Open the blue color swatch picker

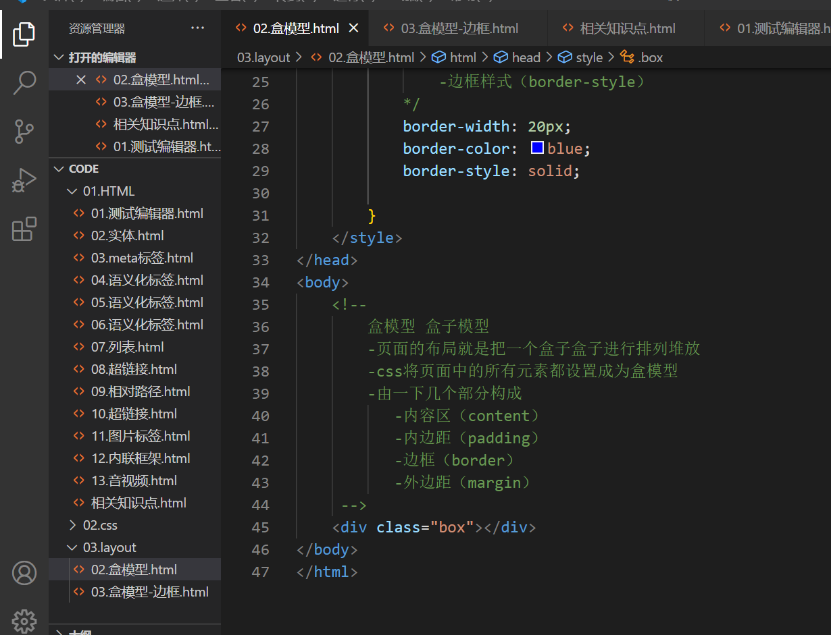(x=537, y=147)
